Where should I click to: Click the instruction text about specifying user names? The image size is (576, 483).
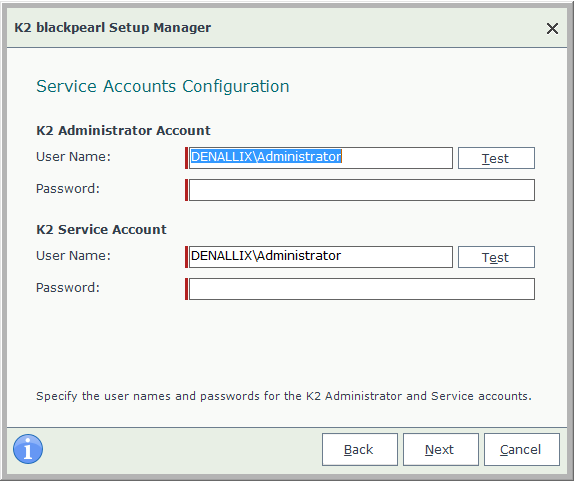pos(284,396)
